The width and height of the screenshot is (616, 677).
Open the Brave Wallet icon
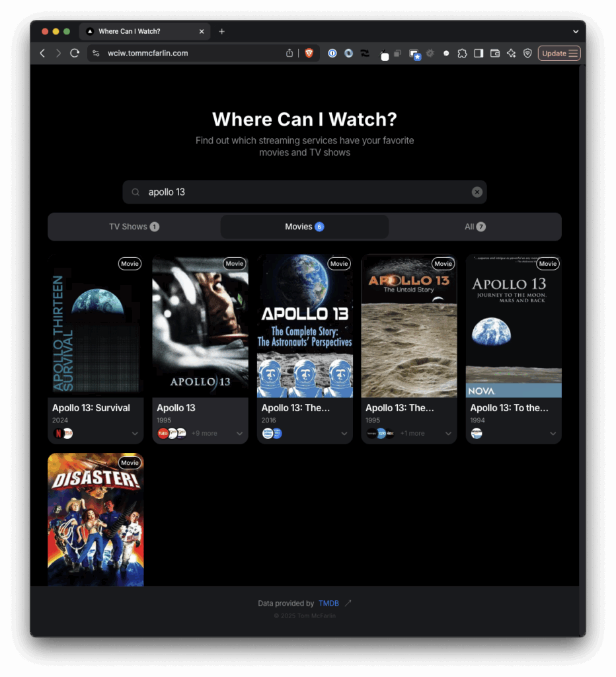click(x=495, y=53)
